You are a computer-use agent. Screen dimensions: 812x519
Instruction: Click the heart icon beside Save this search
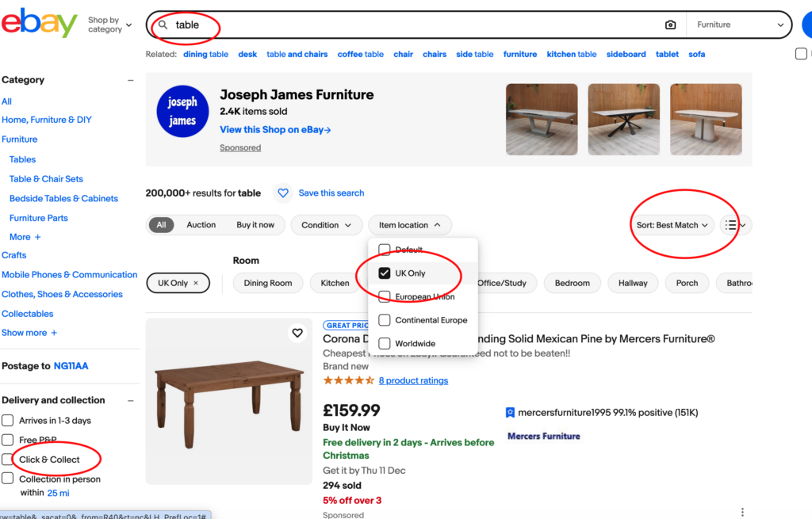tap(282, 193)
